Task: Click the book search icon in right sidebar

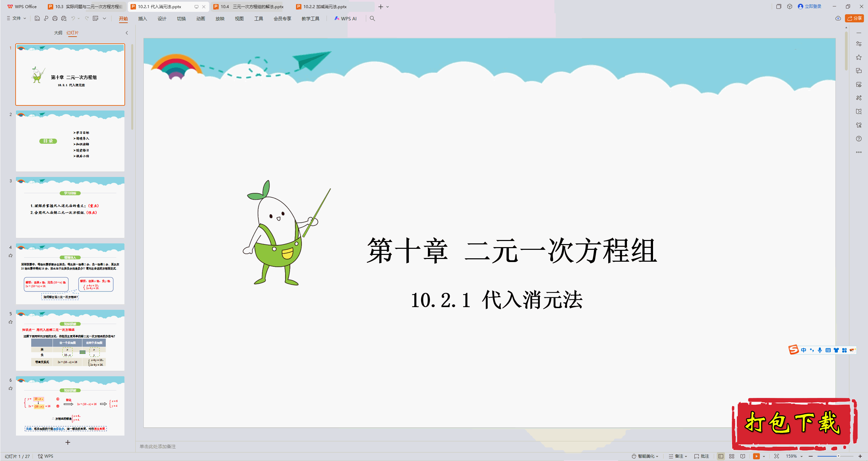Action: [x=859, y=112]
